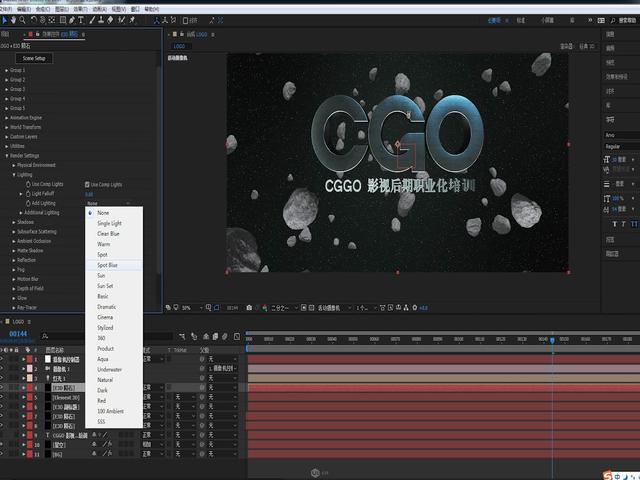Toggle visibility eye of layer 11 BG
The image size is (640, 480).
click(2, 454)
